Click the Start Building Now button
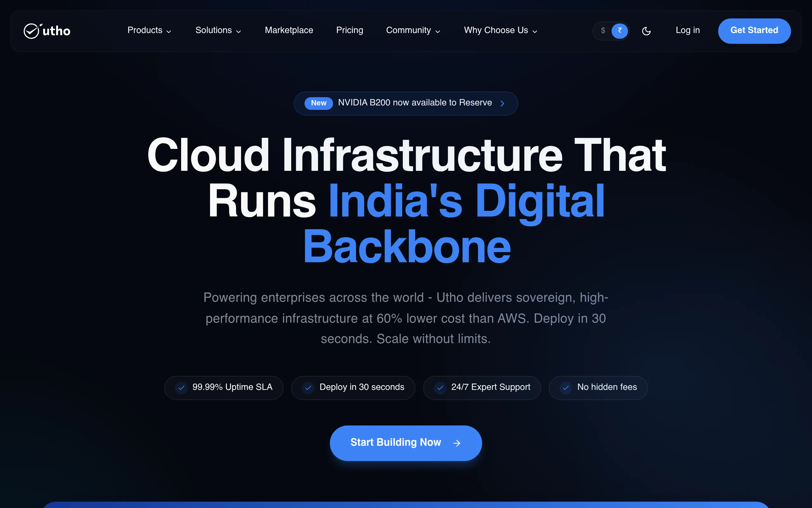Viewport: 812px width, 508px height. 406,443
